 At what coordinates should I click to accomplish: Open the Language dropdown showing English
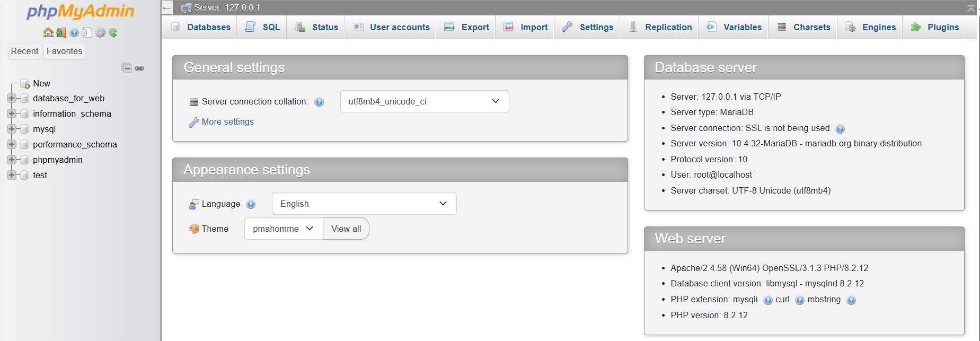coord(364,204)
